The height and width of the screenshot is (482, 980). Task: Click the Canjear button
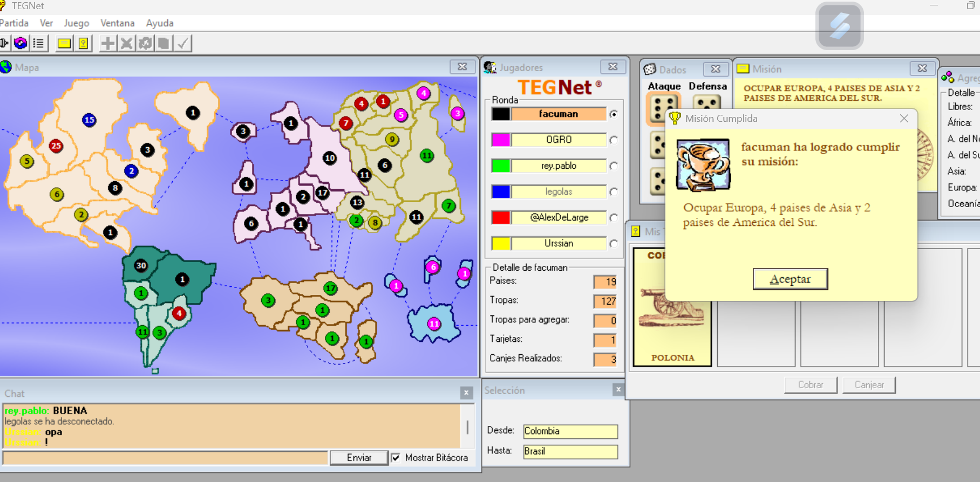869,385
